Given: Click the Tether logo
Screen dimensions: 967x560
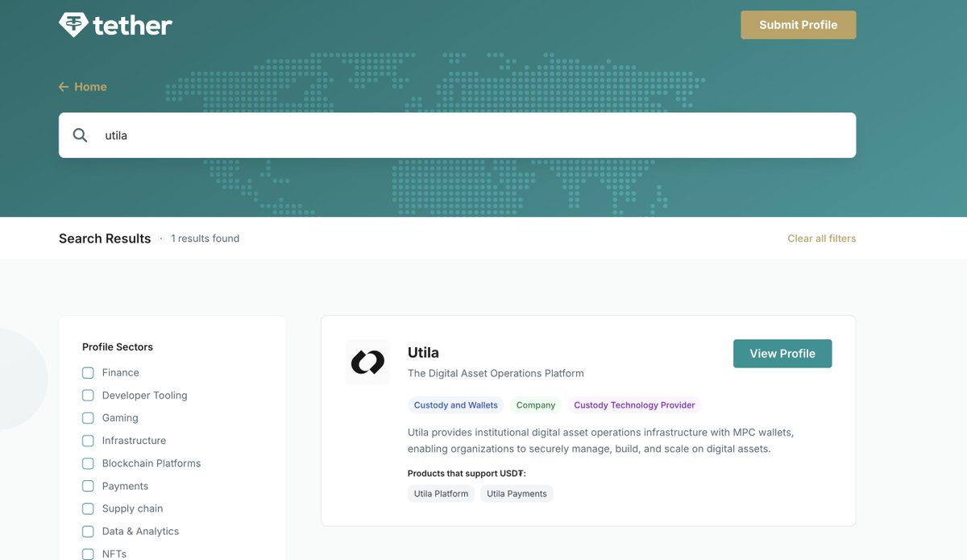Looking at the screenshot, I should 115,25.
